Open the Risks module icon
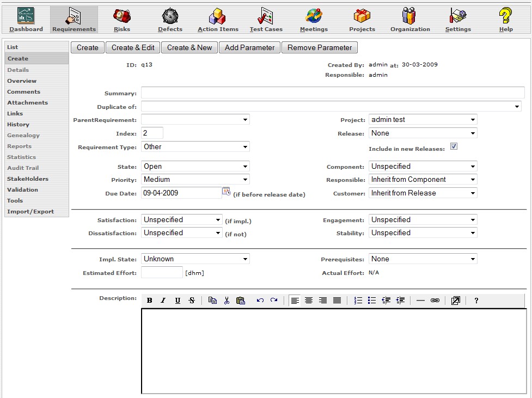 click(121, 20)
